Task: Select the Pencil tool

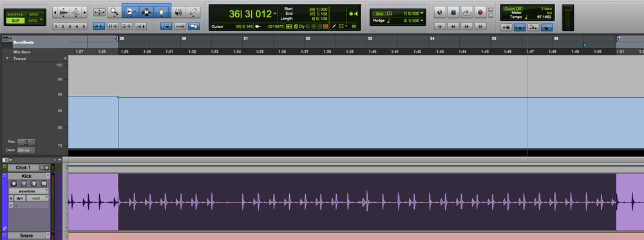Action: click(193, 13)
